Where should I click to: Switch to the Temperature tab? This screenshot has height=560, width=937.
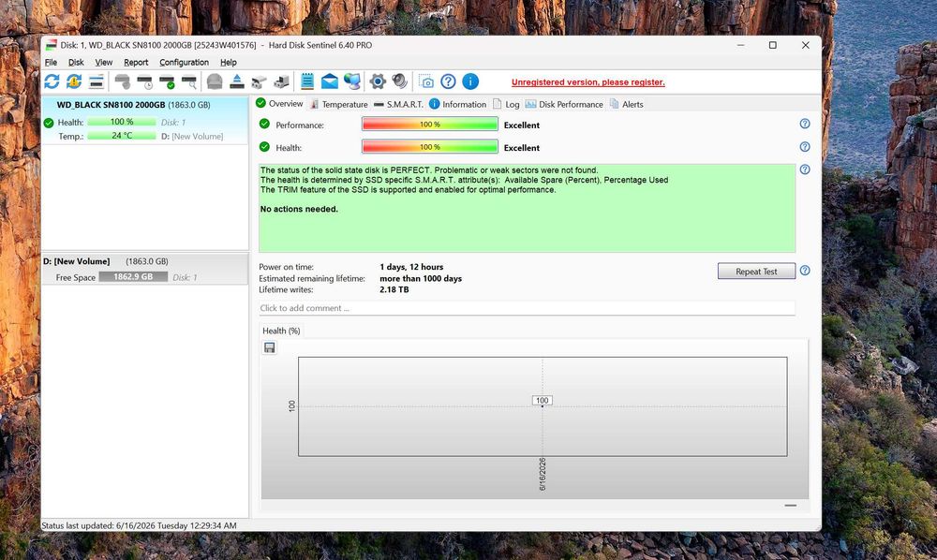click(x=339, y=104)
